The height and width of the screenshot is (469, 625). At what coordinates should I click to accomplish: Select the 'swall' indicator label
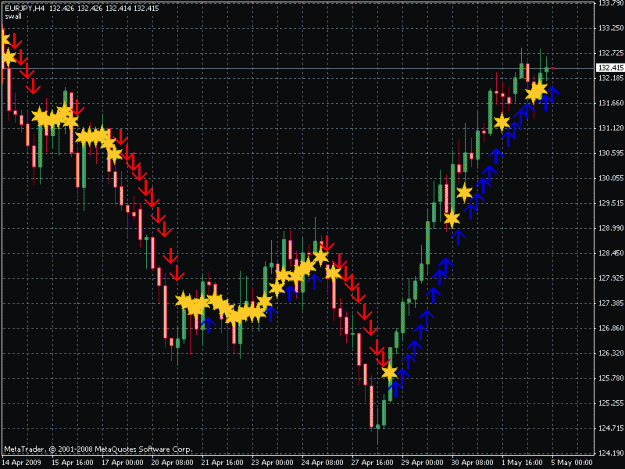[x=13, y=16]
